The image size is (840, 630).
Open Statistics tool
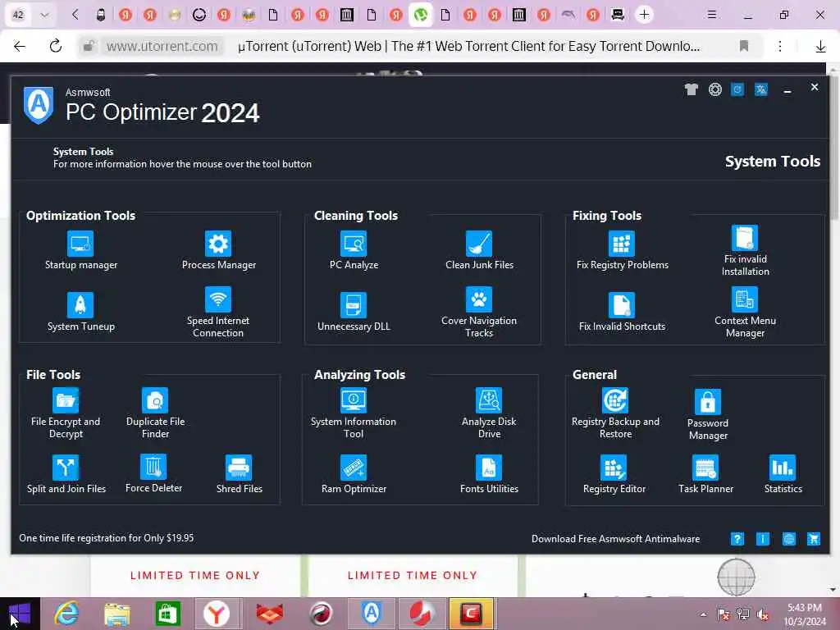(783, 474)
